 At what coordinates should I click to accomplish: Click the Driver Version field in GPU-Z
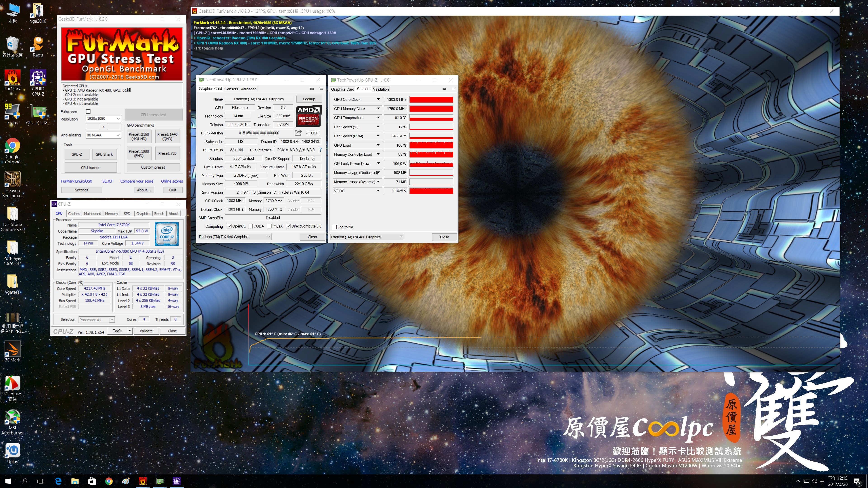click(273, 192)
